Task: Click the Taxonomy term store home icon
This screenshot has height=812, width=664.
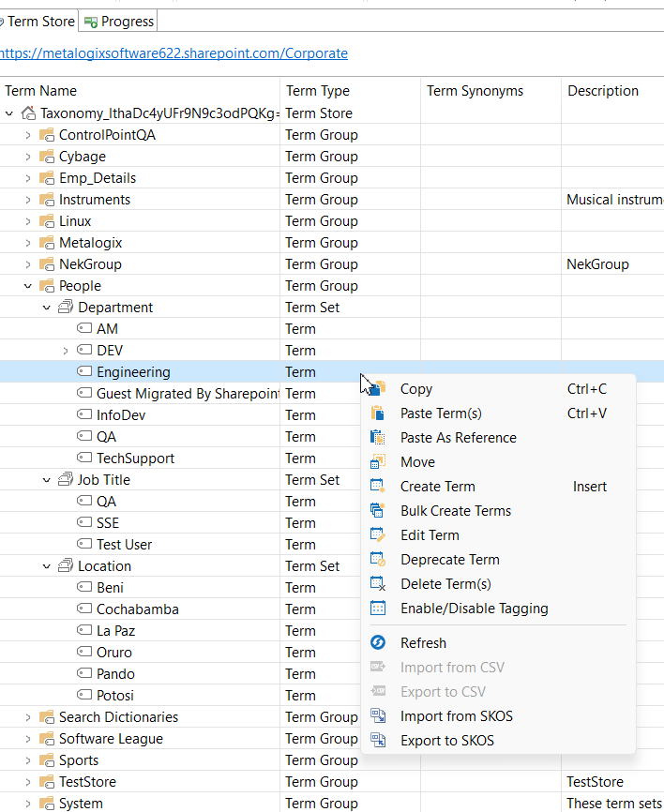Action: [x=28, y=113]
